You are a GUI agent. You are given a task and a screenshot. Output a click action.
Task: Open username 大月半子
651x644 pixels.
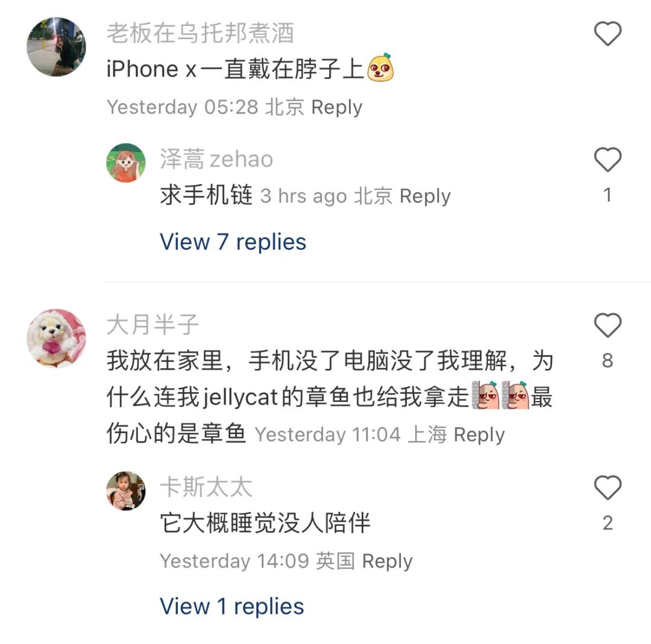pos(153,324)
